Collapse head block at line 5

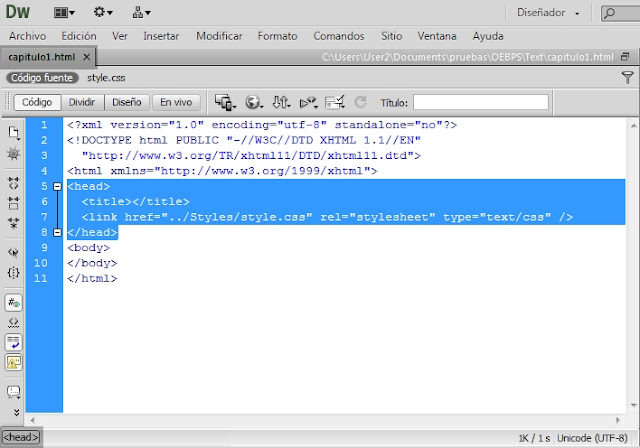(57, 186)
